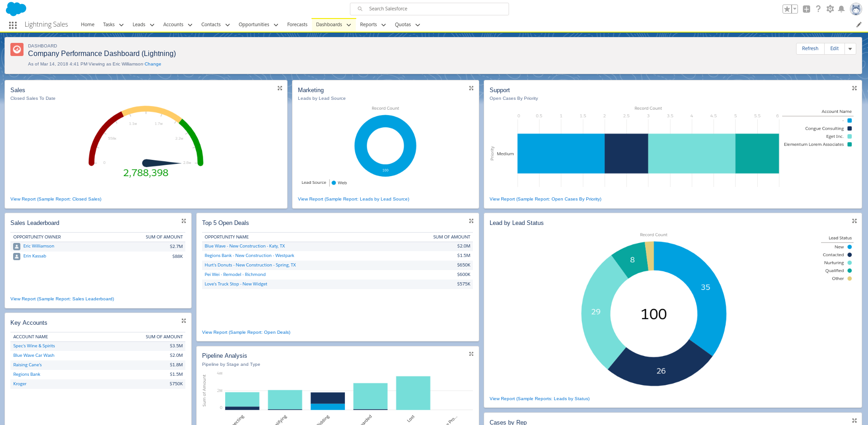Image resolution: width=868 pixels, height=425 pixels.
Task: Expand the Key Accounts widget
Action: coord(184,321)
